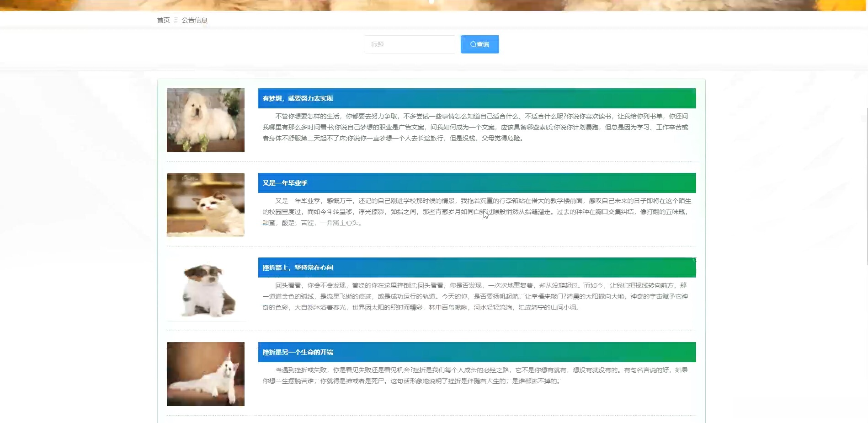Click the banner image at the top
The height and width of the screenshot is (423, 868).
[x=434, y=5]
